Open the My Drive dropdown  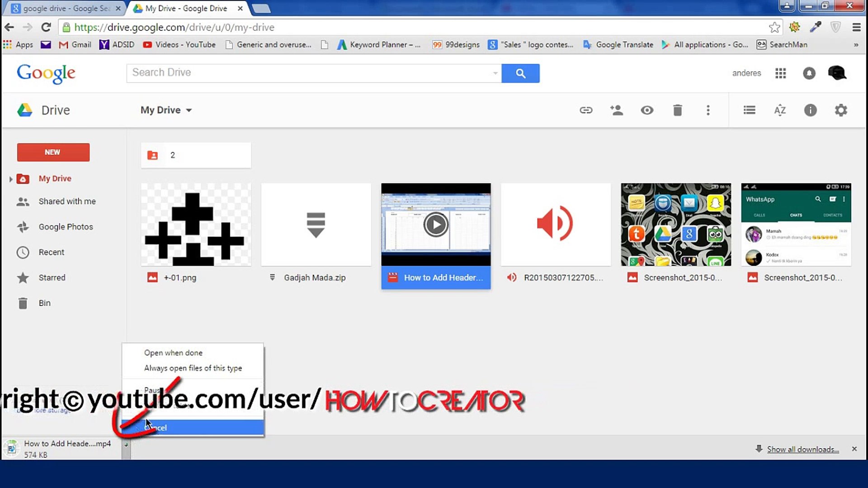166,110
